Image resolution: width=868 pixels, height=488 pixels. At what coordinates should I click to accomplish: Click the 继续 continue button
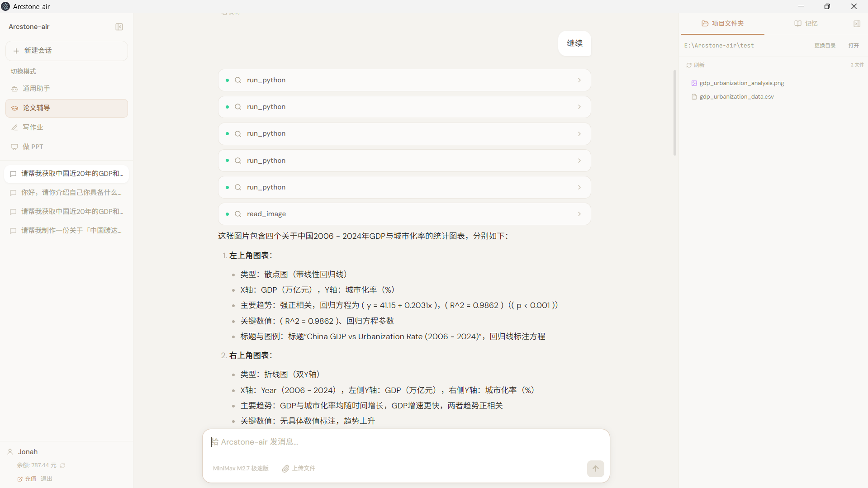click(x=574, y=43)
